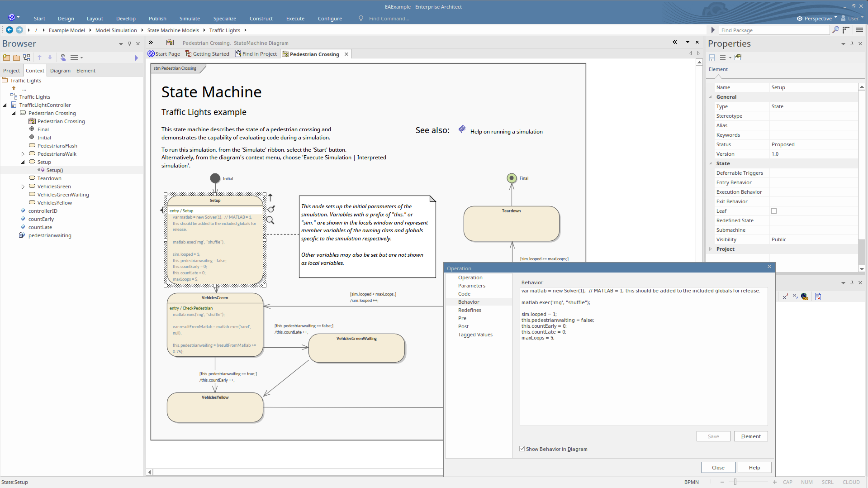The width and height of the screenshot is (868, 488).
Task: Open the Perspective dropdown
Action: (817, 19)
